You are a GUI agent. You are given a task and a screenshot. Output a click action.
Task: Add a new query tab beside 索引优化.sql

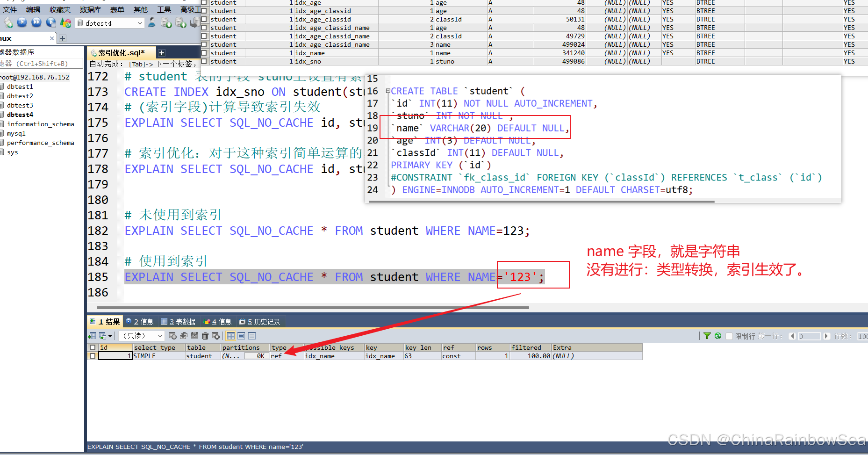coord(162,53)
